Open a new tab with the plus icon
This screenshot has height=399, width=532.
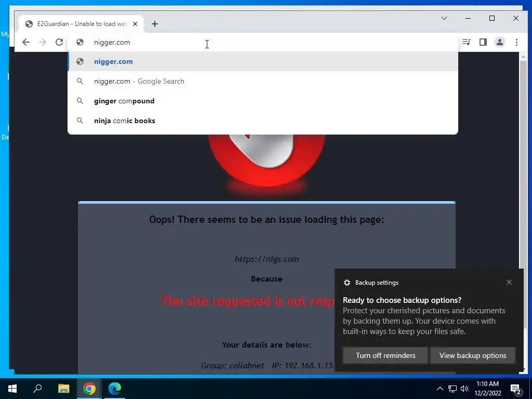pyautogui.click(x=155, y=24)
